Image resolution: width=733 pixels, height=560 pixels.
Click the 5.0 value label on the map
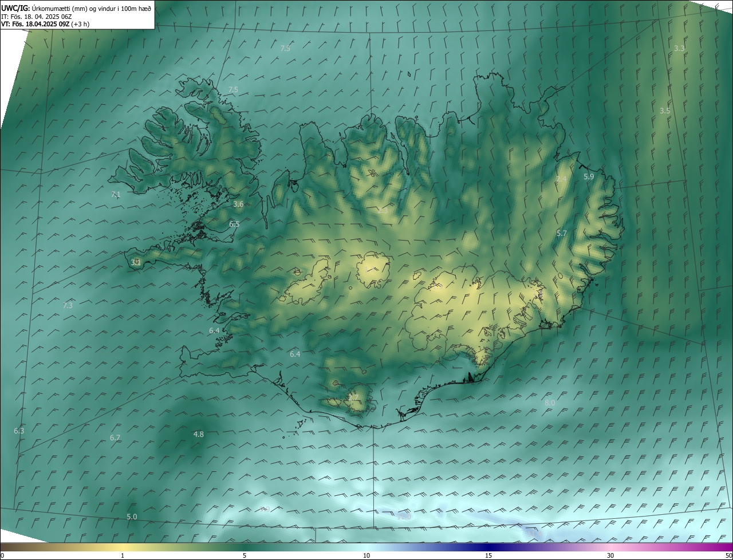(x=132, y=517)
